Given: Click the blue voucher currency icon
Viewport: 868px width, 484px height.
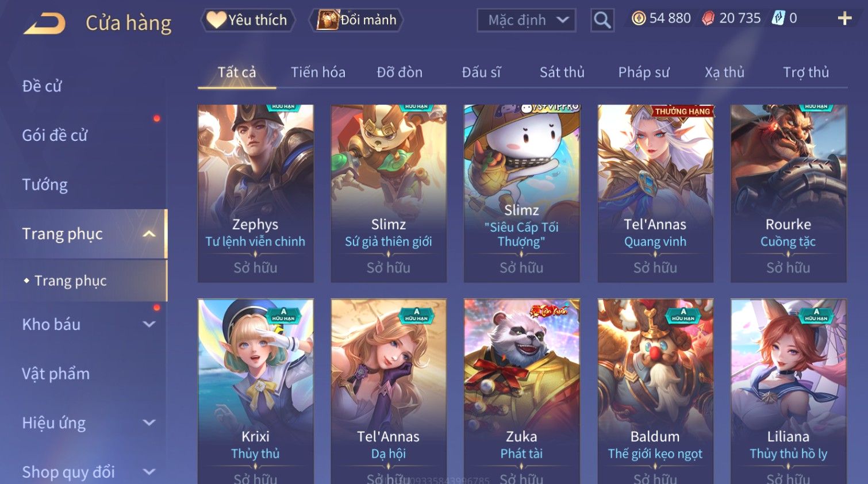Looking at the screenshot, I should click(x=778, y=18).
